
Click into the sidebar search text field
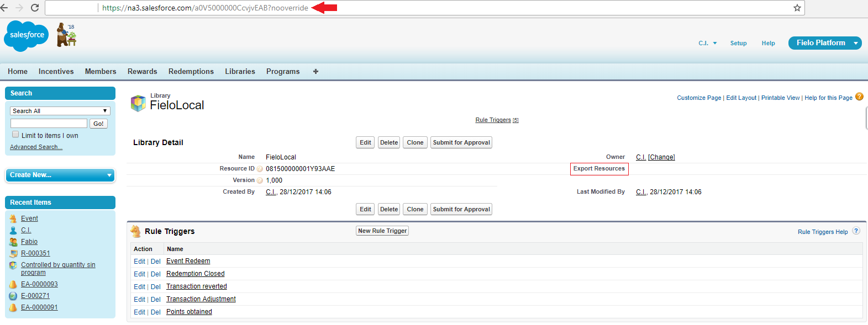click(x=49, y=123)
